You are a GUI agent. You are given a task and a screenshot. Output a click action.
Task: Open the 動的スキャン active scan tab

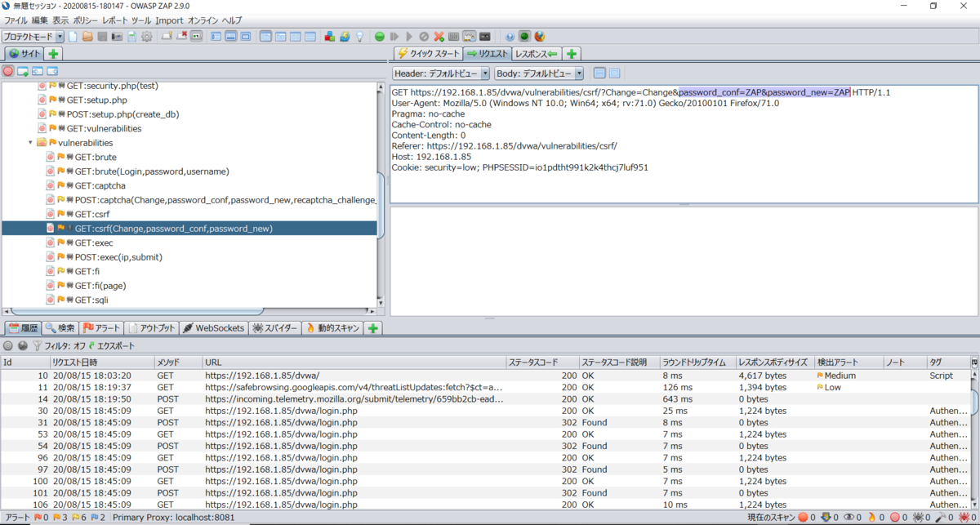[x=332, y=328]
